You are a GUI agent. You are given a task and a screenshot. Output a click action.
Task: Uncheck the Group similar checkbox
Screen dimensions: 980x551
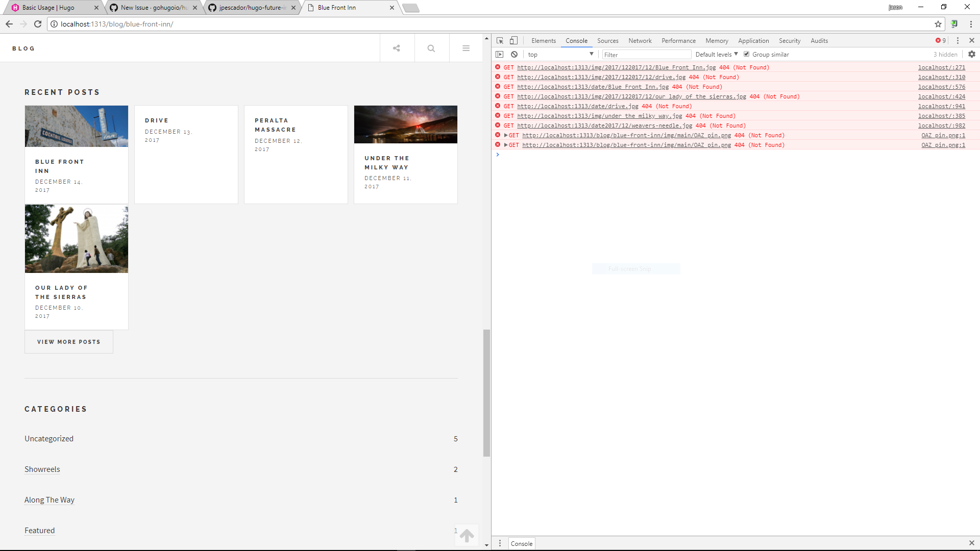[x=747, y=54]
